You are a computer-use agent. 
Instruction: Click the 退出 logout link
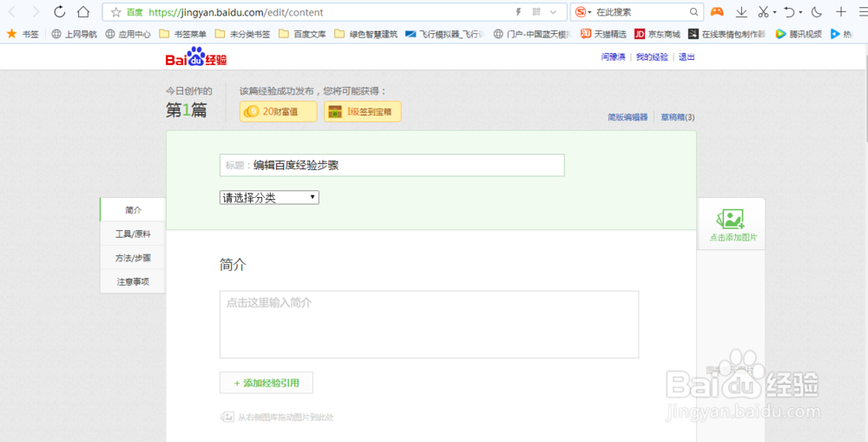[x=687, y=57]
